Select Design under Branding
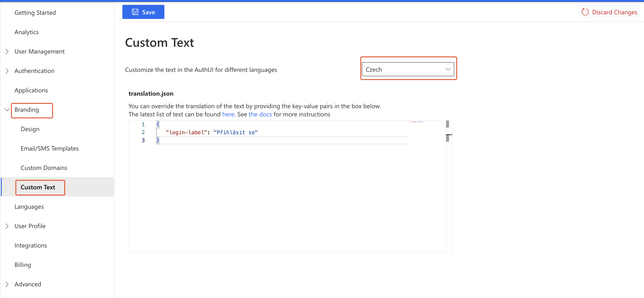The image size is (644, 298). pyautogui.click(x=30, y=129)
